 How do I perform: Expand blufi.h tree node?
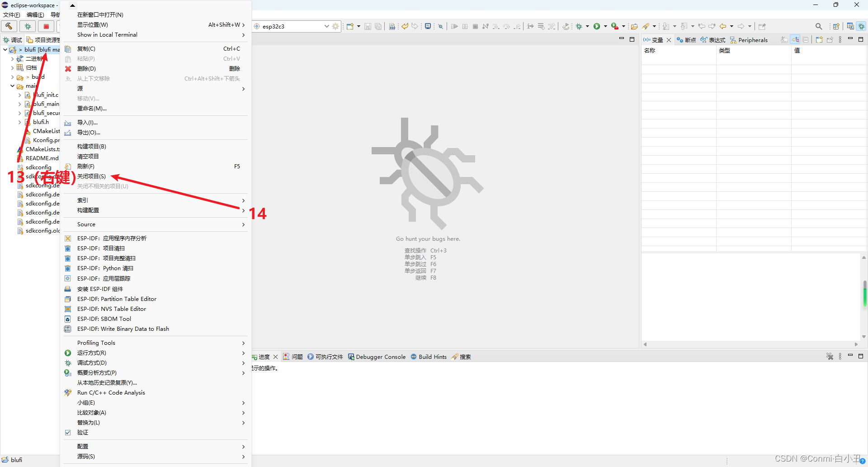tap(19, 122)
